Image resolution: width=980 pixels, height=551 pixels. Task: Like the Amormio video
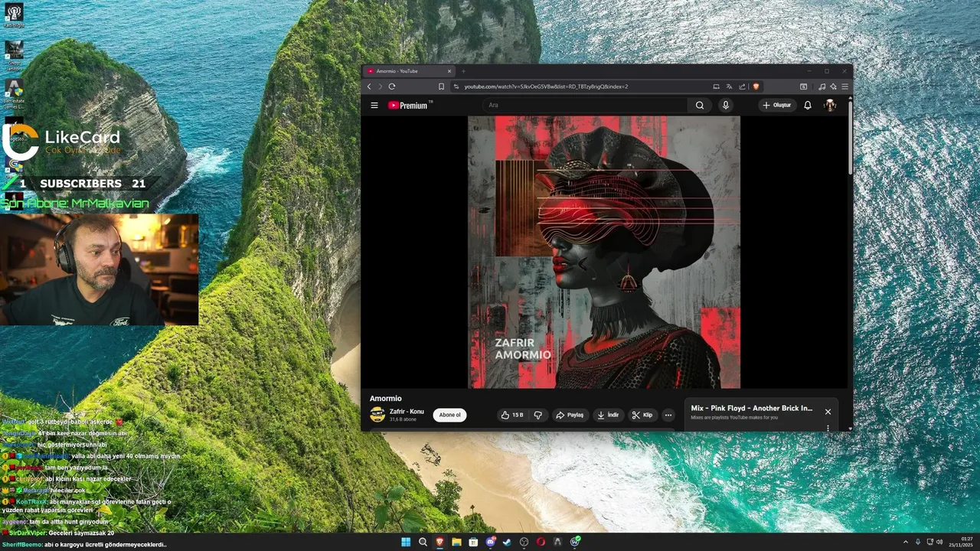click(512, 415)
